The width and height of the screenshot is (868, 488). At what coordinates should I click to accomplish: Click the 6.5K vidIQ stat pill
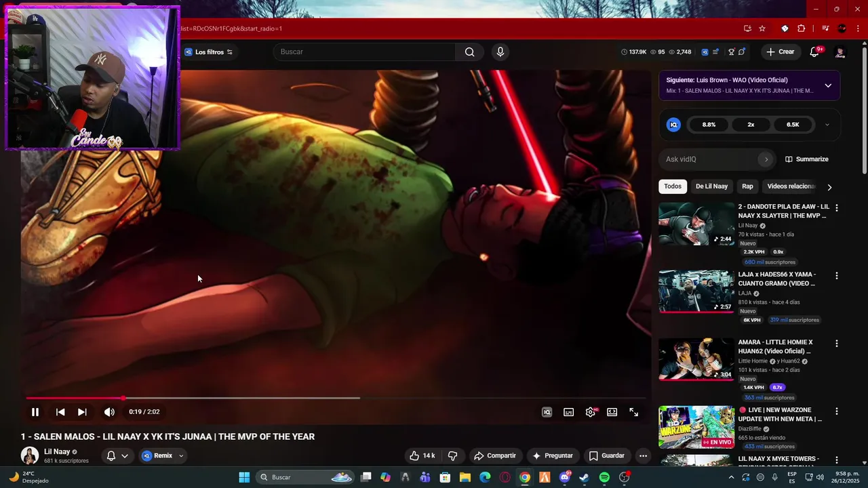pyautogui.click(x=793, y=125)
